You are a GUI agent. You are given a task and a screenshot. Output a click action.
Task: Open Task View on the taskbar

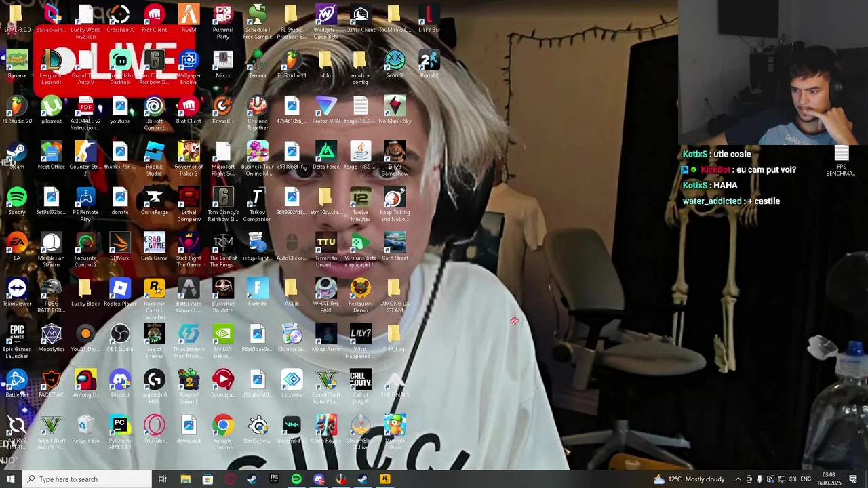[163, 479]
